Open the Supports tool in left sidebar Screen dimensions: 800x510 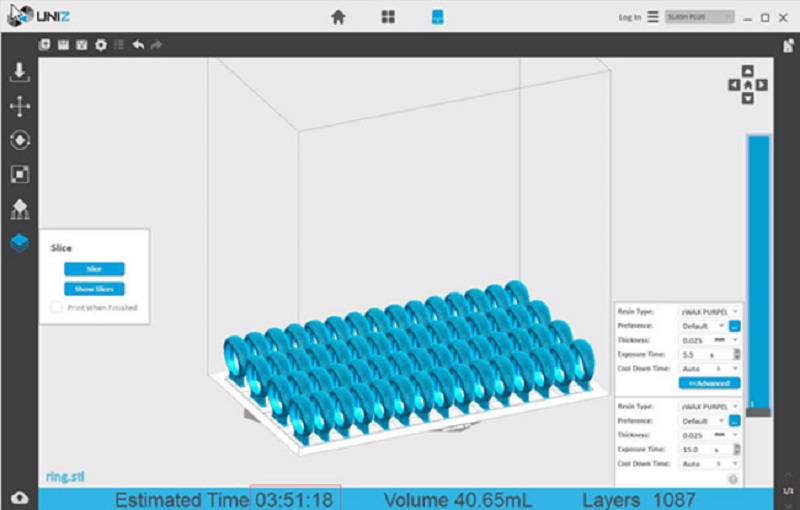click(x=19, y=209)
